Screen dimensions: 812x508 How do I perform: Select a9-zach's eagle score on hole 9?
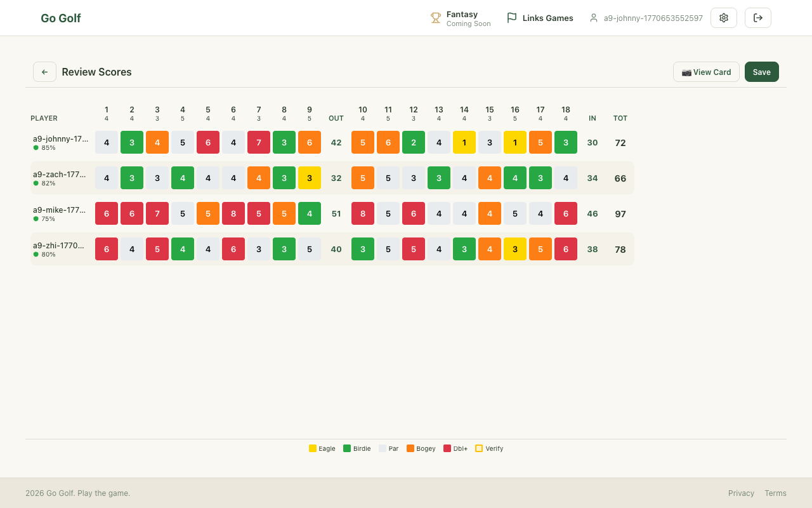pos(310,178)
